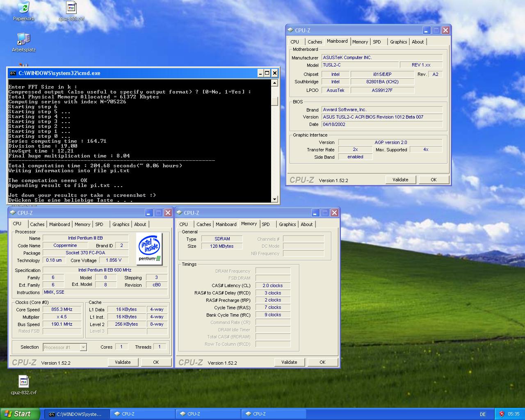525x420 pixels.
Task: Open the Windows Start button
Action: pyautogui.click(x=20, y=414)
